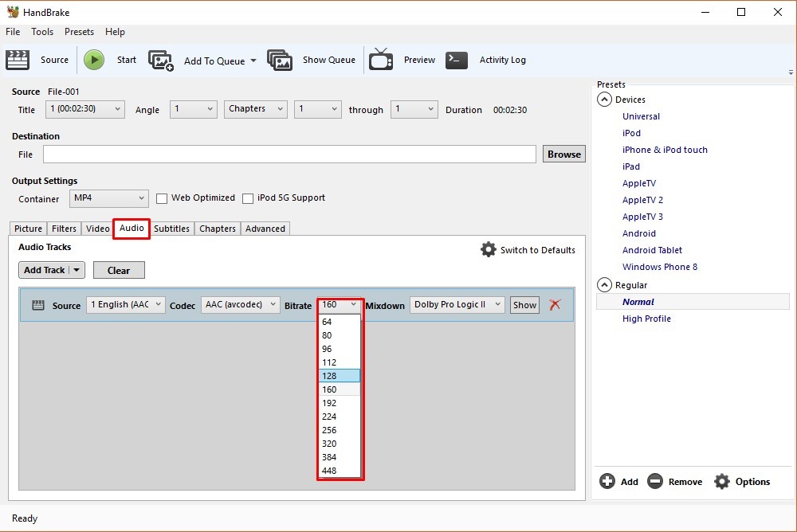Open the Presets menu
The width and height of the screenshot is (797, 532).
tap(79, 32)
